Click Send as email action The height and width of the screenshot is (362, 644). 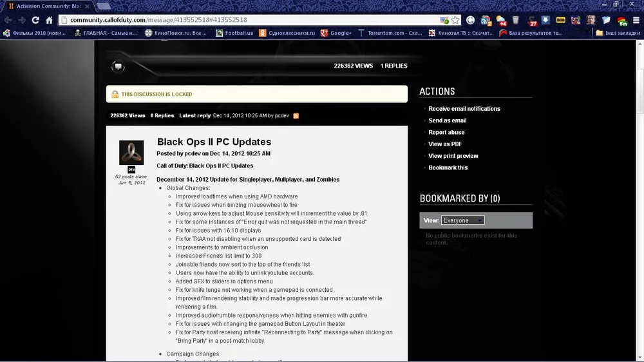coord(448,121)
